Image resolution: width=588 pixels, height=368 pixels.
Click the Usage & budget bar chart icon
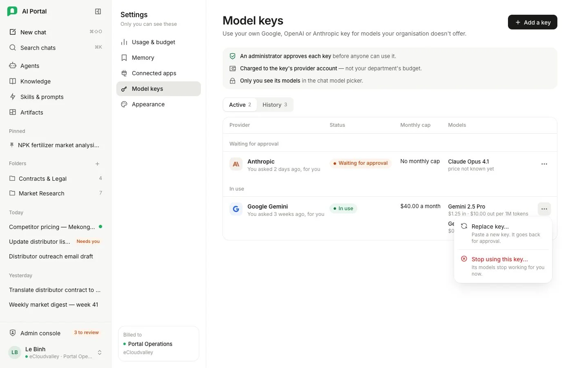(x=124, y=42)
